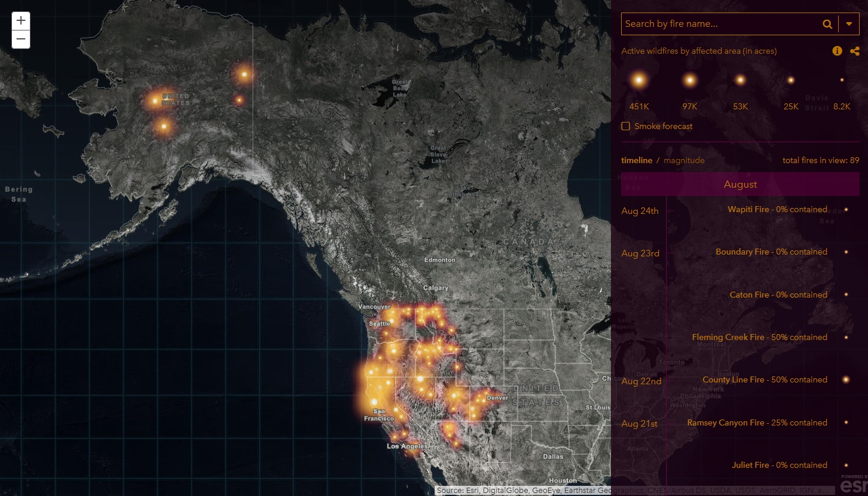Open the search options dropdown arrow

click(849, 24)
